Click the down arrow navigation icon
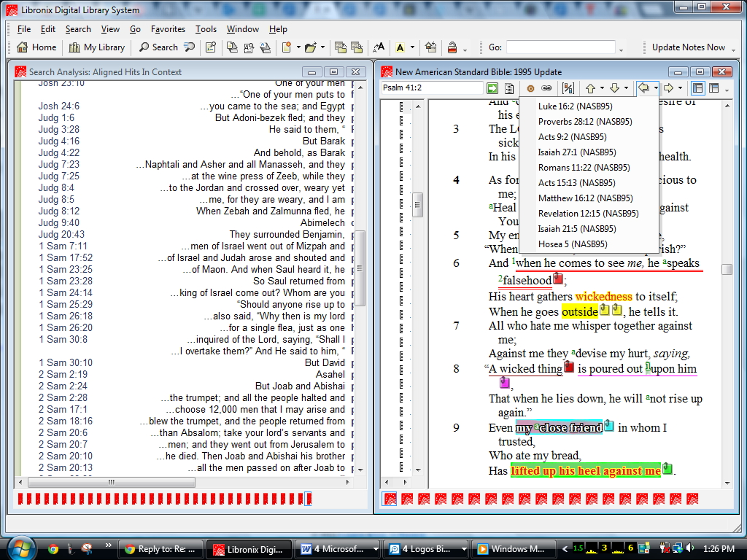 (614, 88)
